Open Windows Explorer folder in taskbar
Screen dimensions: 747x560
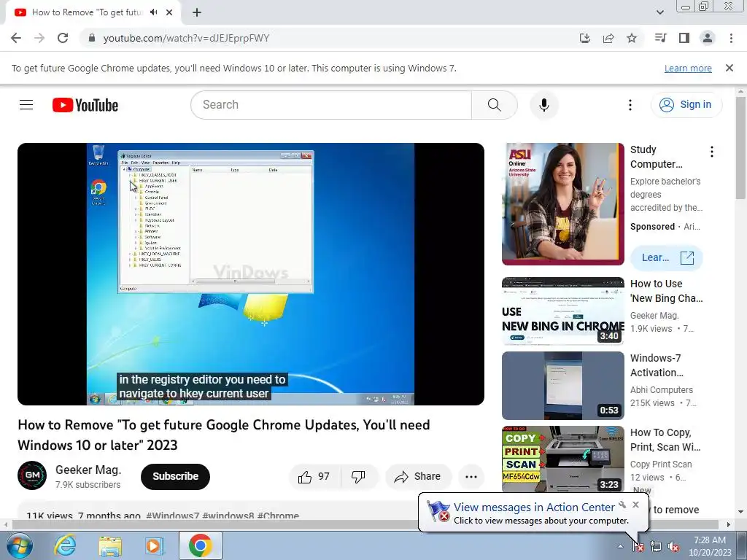[110, 545]
